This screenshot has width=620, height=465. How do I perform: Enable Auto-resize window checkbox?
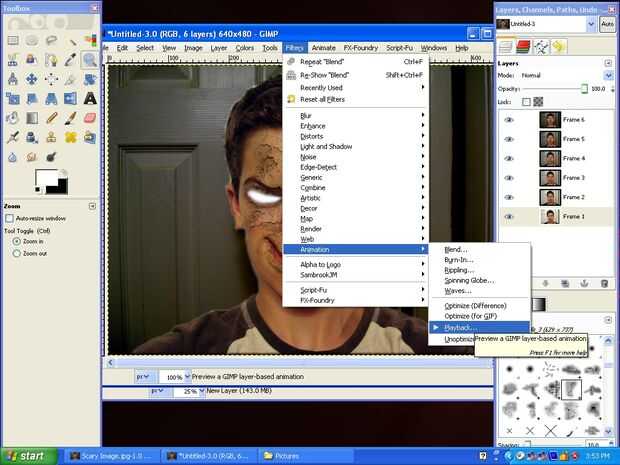[x=9, y=218]
